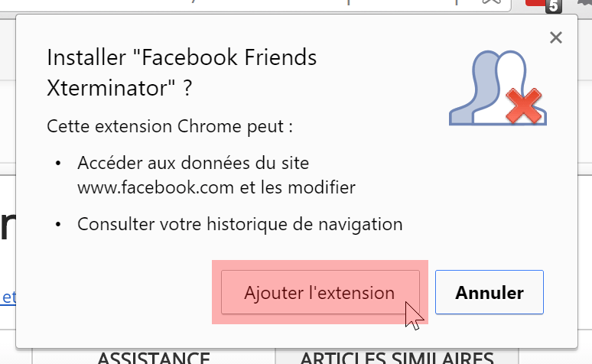The height and width of the screenshot is (364, 592).
Task: Click the gray icon at the top-right corner
Action: 584,2
